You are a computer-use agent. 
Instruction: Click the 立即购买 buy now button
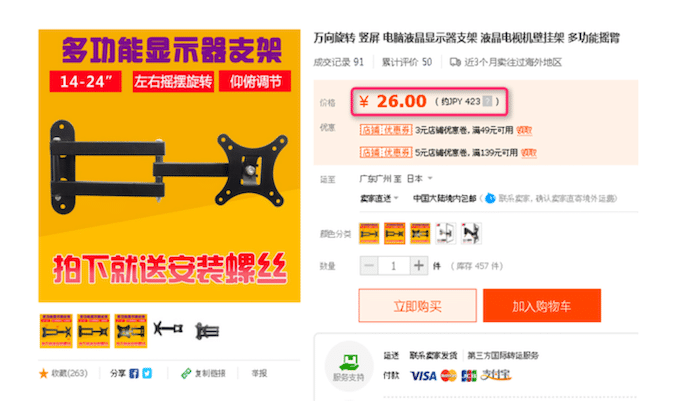coord(417,306)
